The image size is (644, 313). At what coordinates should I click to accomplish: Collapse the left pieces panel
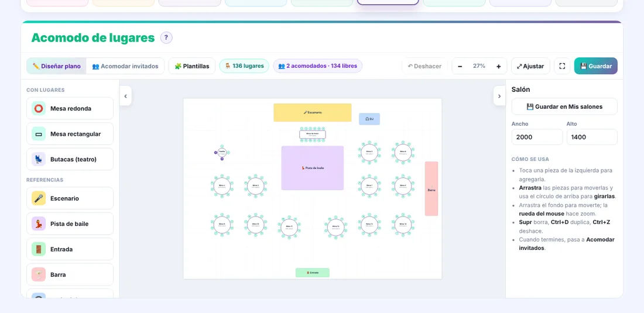tap(126, 96)
